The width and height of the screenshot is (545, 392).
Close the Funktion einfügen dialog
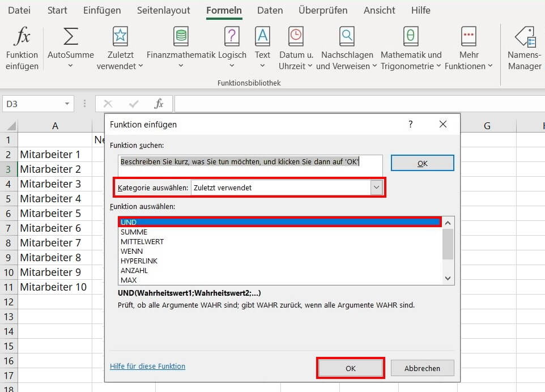[443, 124]
